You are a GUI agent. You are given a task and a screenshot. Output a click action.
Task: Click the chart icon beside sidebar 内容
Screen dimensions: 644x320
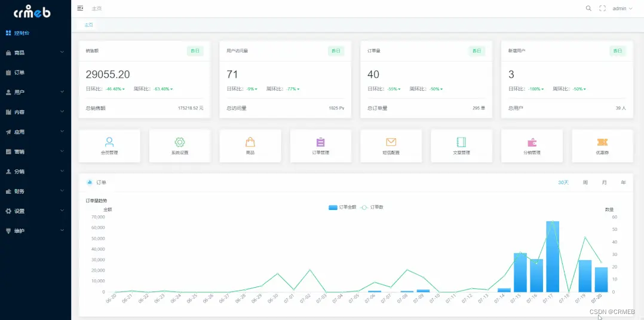(x=8, y=112)
